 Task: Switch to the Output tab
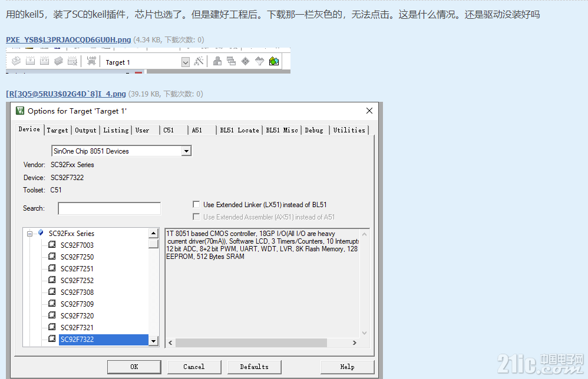85,130
